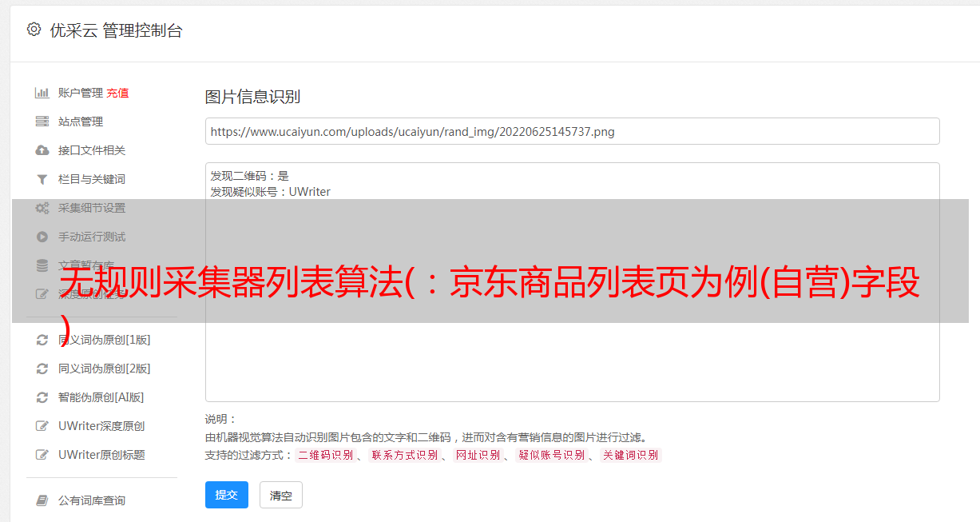Click the play circle icon for 手动运行测试
980x522 pixels.
42,237
